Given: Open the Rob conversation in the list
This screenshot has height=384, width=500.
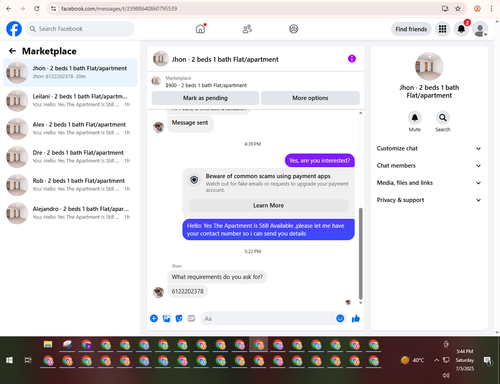Looking at the screenshot, I should pos(70,185).
